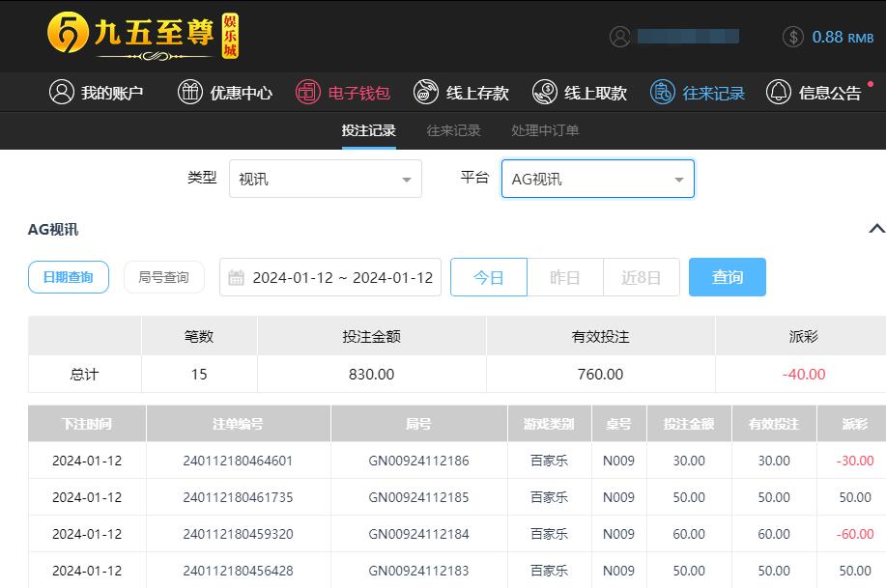Click total count 15

point(199,375)
